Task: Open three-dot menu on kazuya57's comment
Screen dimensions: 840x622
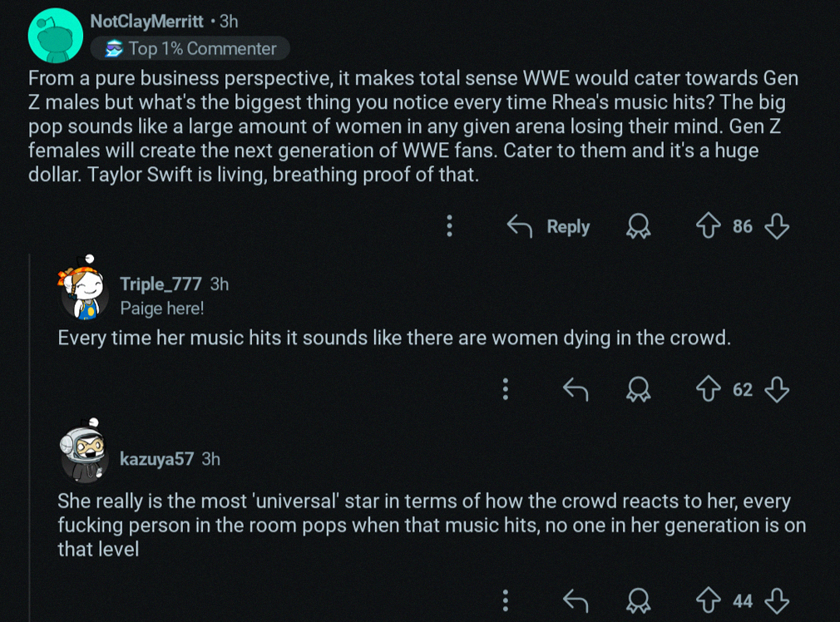Action: pos(506,600)
